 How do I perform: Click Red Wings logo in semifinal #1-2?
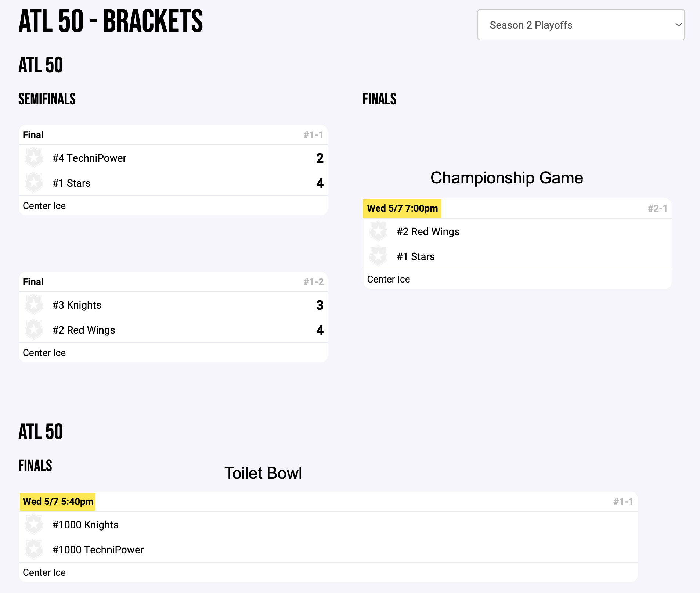(34, 330)
